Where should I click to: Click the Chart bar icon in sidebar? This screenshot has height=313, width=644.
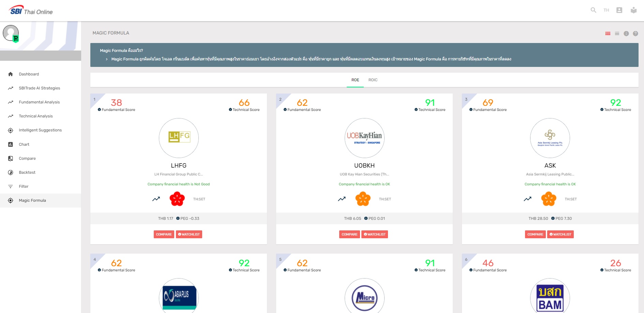click(11, 144)
